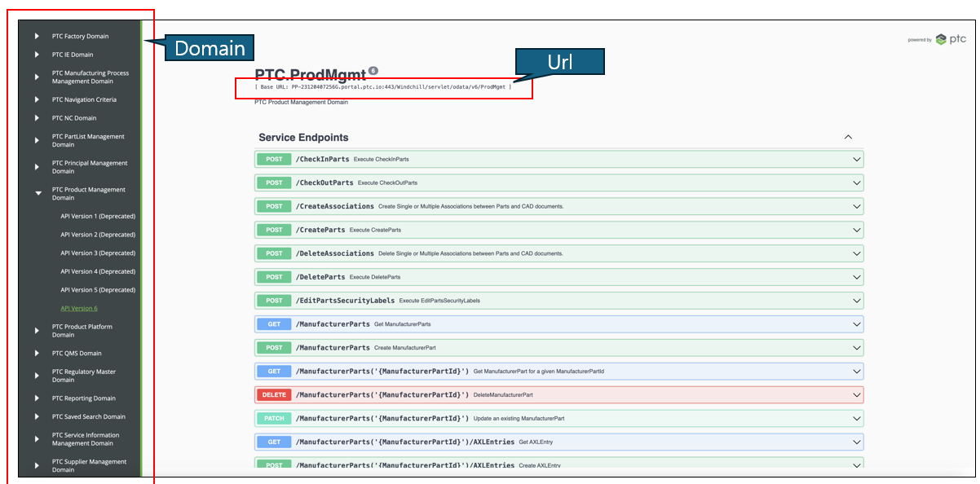Image resolution: width=980 pixels, height=484 pixels.
Task: Click the PTC logo at top right
Action: click(x=950, y=39)
